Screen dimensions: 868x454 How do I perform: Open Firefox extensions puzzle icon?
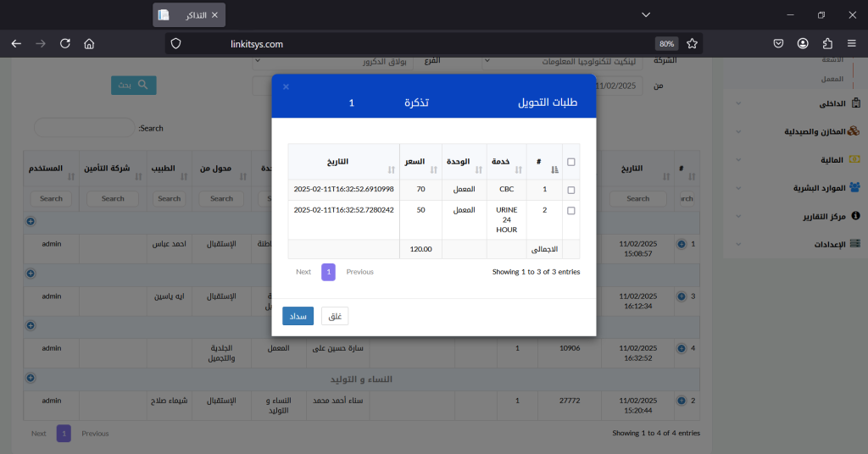click(x=828, y=43)
